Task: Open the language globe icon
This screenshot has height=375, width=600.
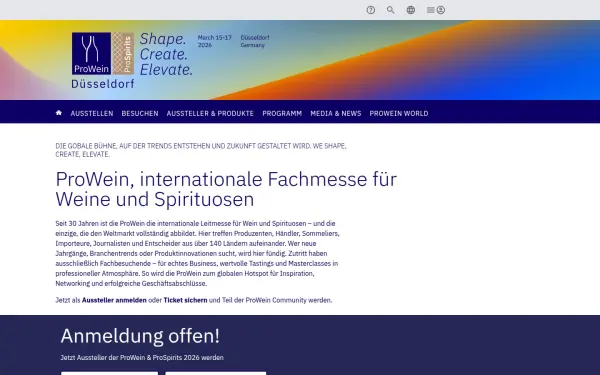Action: [411, 10]
